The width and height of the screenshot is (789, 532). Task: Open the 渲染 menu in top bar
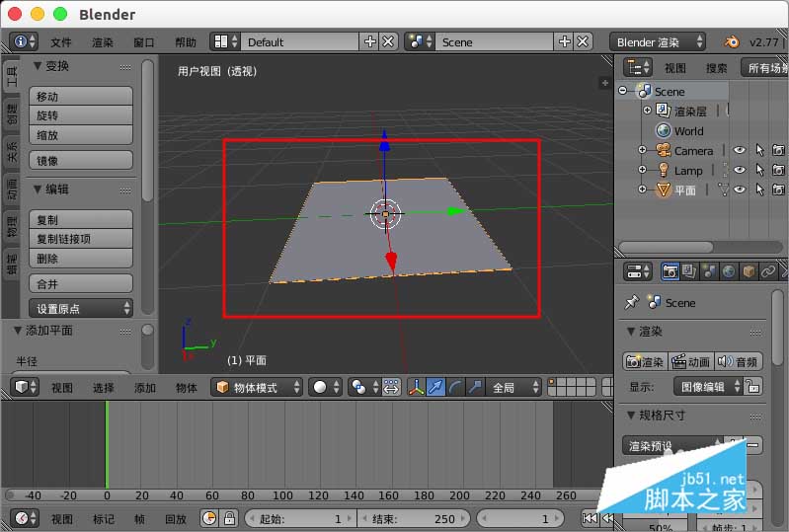[x=102, y=42]
